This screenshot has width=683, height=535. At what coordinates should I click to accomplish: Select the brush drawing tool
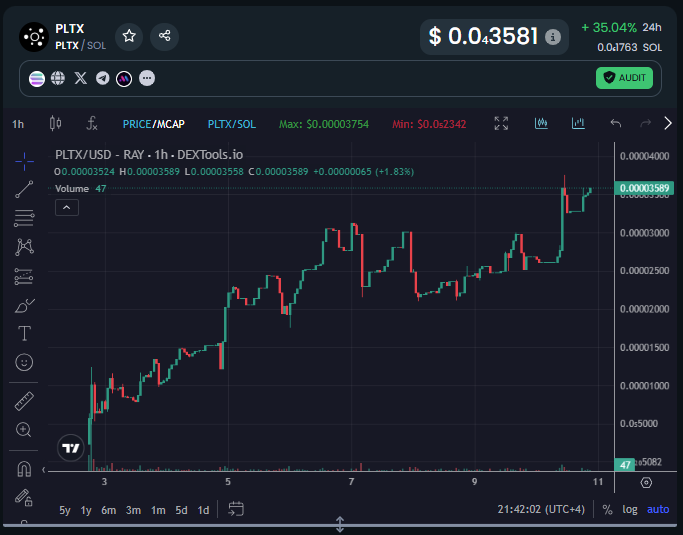coord(24,305)
